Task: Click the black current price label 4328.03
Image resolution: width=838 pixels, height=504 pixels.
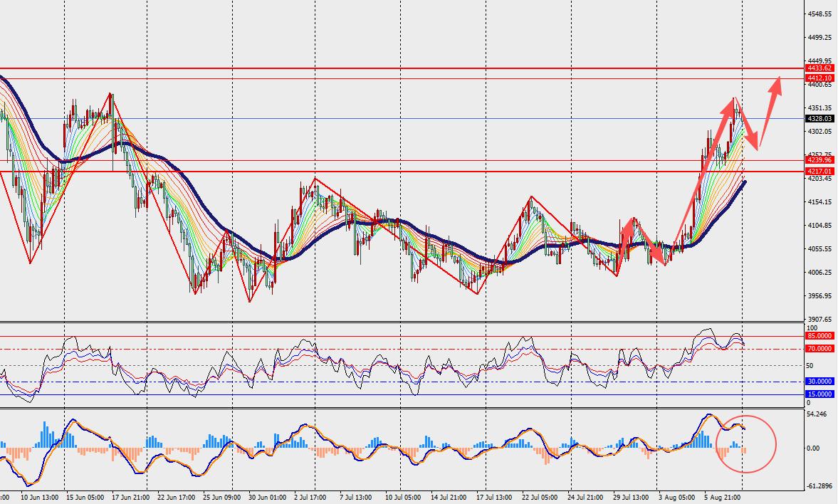Action: tap(819, 119)
